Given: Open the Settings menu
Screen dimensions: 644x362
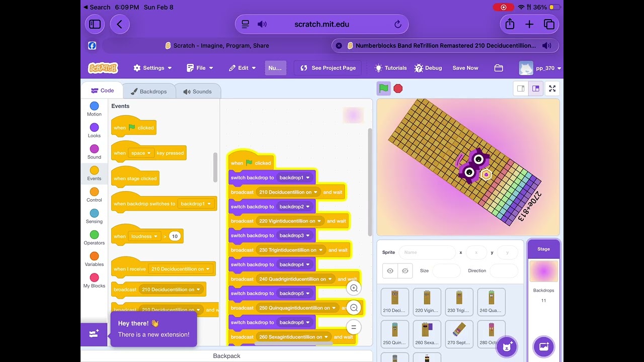Looking at the screenshot, I should pyautogui.click(x=152, y=68).
